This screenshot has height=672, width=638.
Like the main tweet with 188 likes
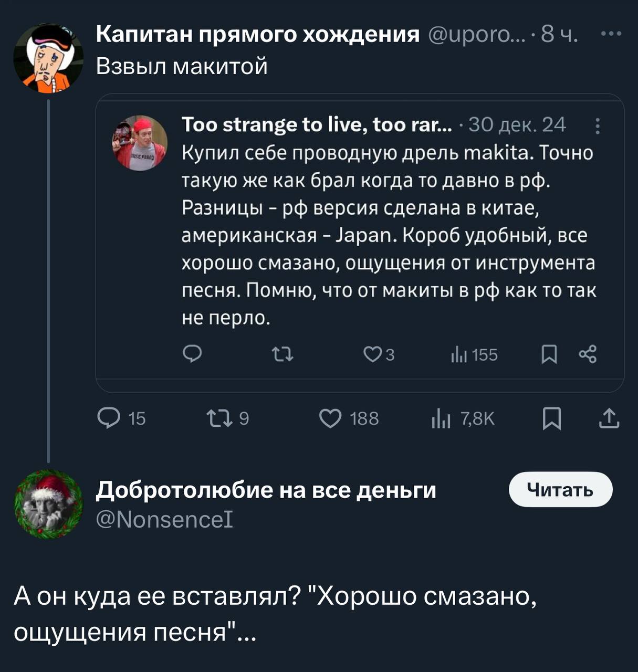pyautogui.click(x=331, y=418)
